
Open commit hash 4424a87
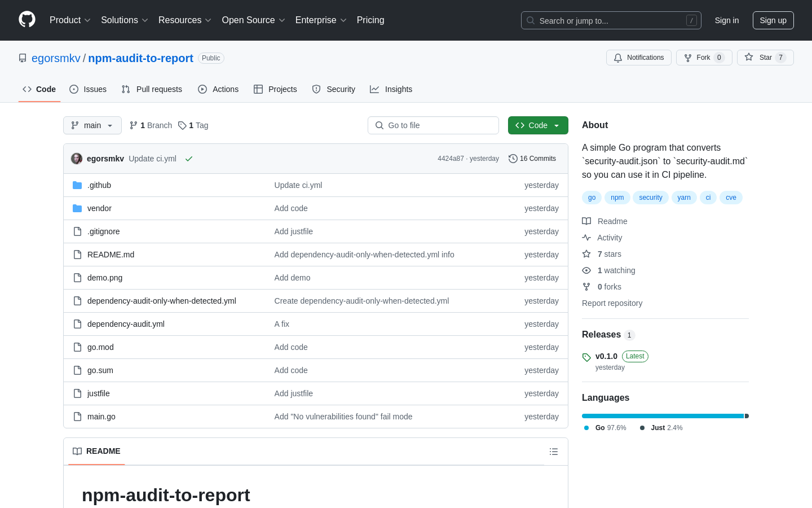451,159
